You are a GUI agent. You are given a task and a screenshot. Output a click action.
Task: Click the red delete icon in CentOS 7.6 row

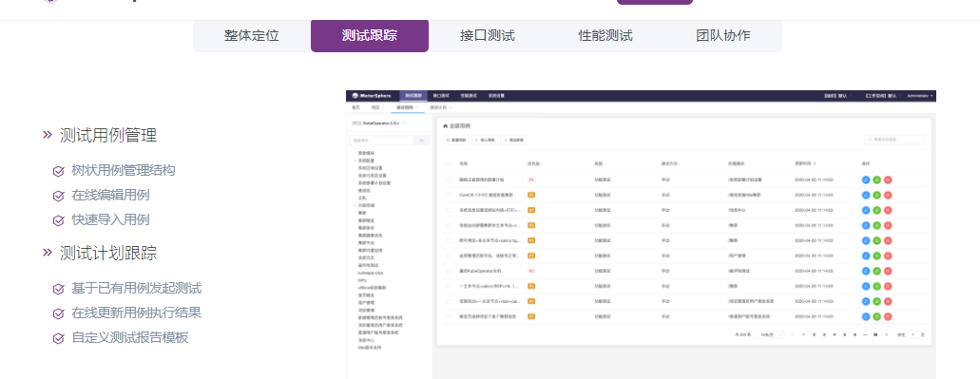[888, 195]
